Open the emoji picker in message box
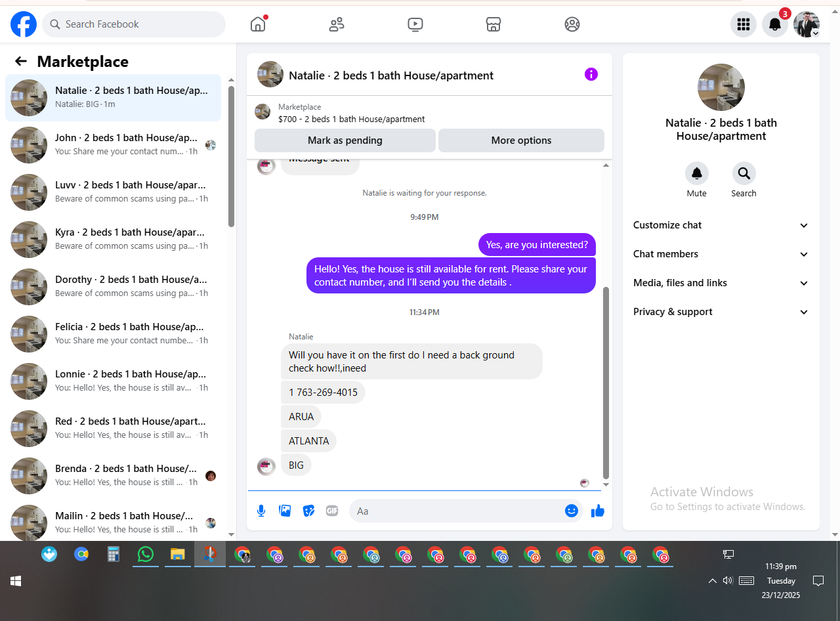The width and height of the screenshot is (840, 621). click(x=572, y=511)
